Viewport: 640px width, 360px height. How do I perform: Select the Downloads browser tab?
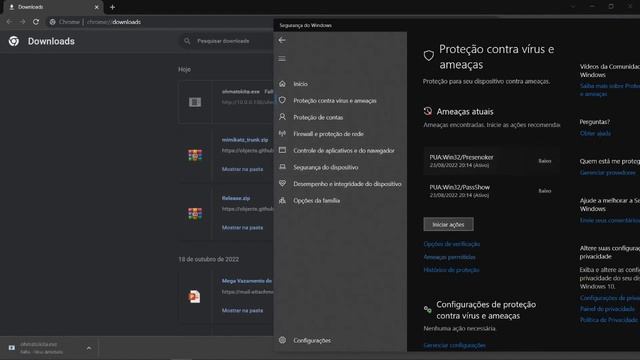point(53,7)
